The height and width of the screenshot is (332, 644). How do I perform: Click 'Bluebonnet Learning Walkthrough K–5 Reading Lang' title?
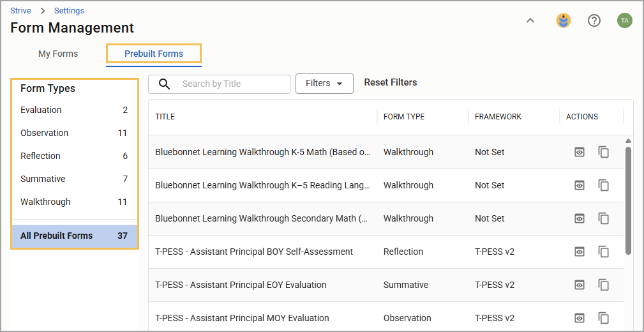[263, 185]
